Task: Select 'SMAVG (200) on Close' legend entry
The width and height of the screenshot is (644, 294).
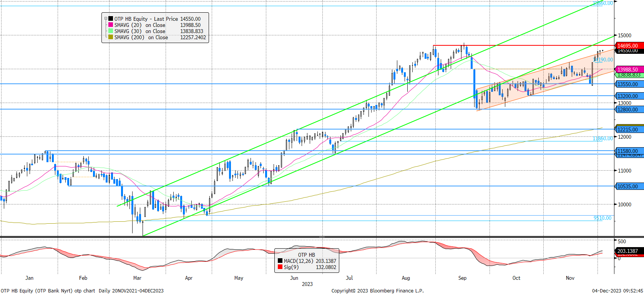Action: point(141,37)
